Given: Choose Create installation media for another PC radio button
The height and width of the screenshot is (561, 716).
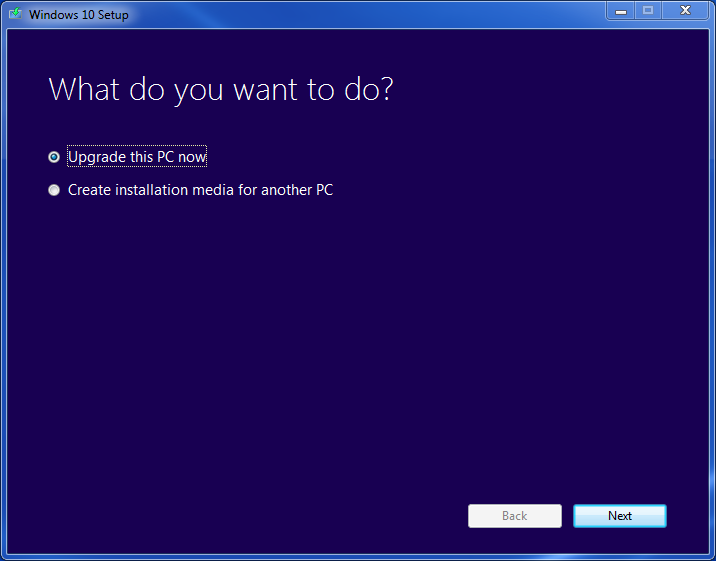Looking at the screenshot, I should (54, 190).
